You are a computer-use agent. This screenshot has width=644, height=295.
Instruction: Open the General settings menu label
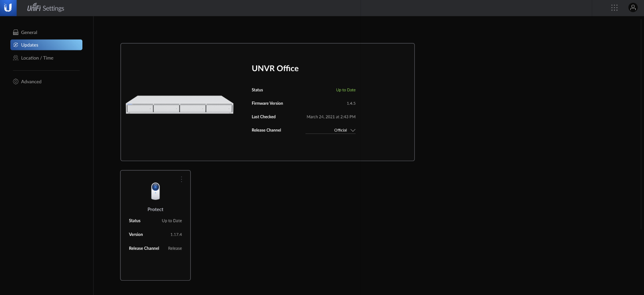29,32
